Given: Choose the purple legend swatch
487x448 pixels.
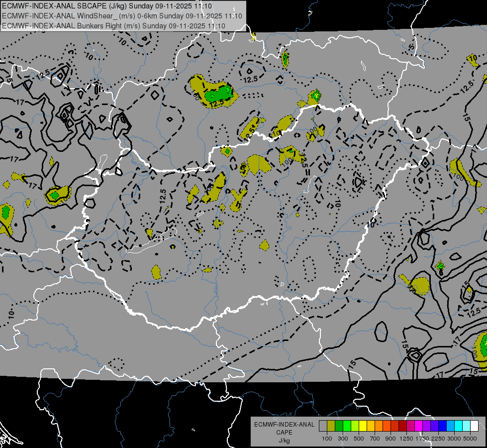Looking at the screenshot, I should click(x=426, y=426).
